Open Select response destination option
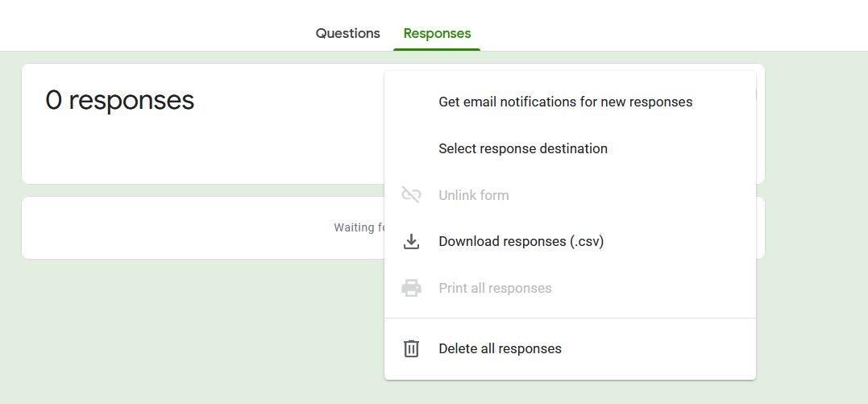 tap(522, 148)
